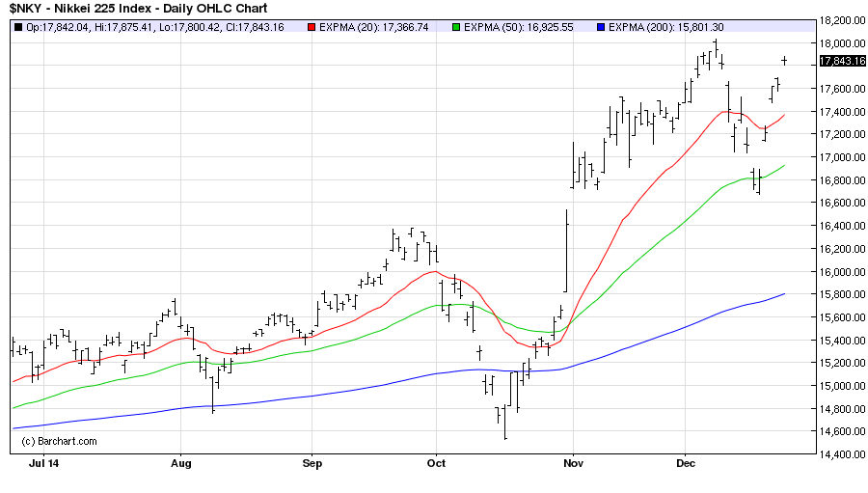The width and height of the screenshot is (868, 493).
Task: Click the highlighted last price label 17,843.16
Action: click(842, 61)
